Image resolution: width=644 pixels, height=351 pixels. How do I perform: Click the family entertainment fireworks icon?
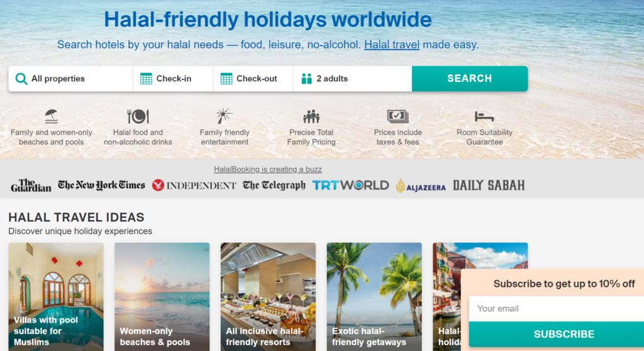click(x=225, y=116)
